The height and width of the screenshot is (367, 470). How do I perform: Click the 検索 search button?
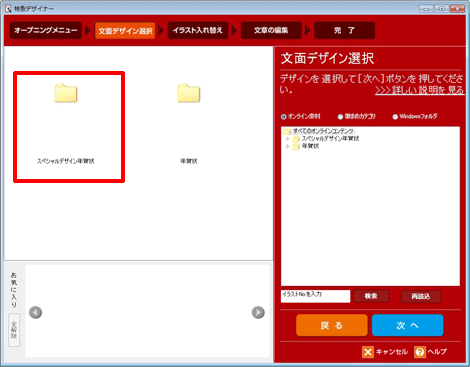(x=371, y=296)
